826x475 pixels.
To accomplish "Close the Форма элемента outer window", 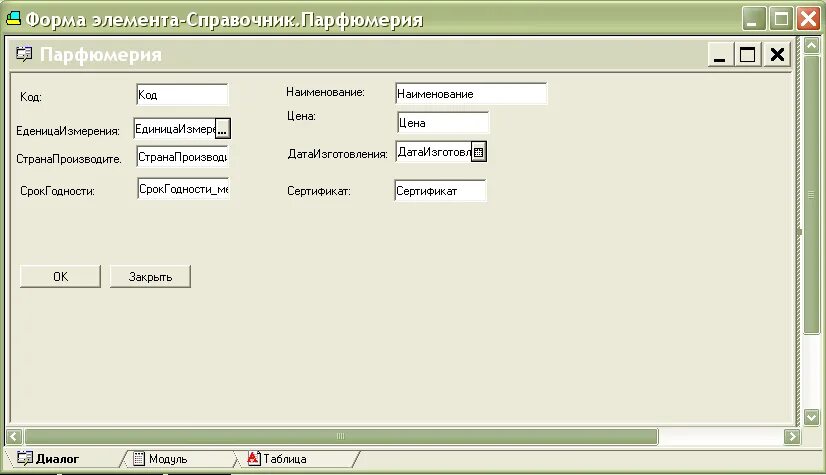I will click(809, 19).
